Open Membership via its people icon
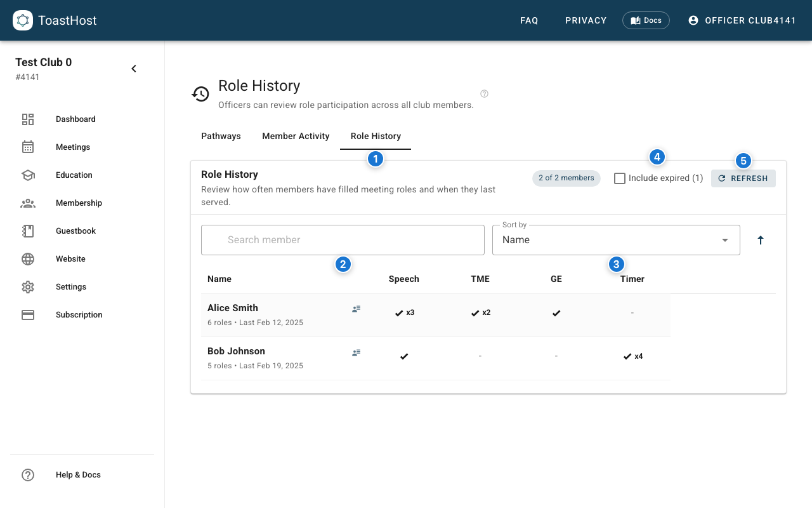This screenshot has width=812, height=508. point(28,203)
